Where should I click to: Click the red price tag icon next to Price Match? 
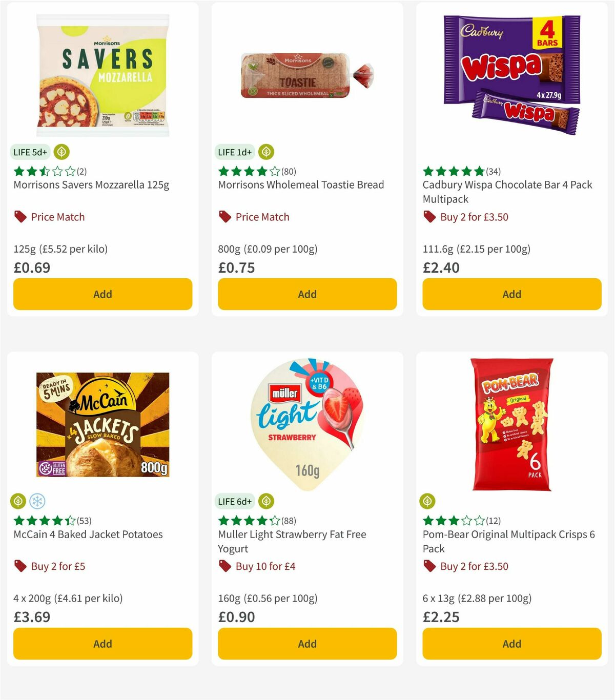[20, 216]
